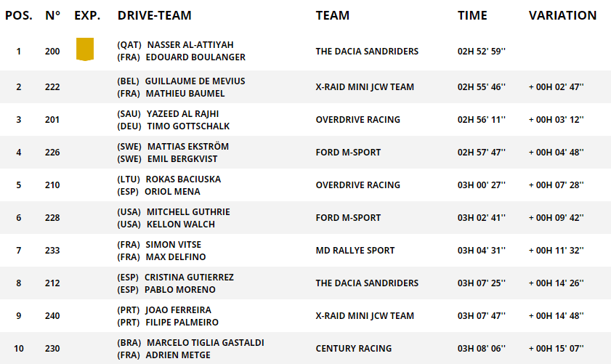Click the yellow leader jersey icon
Image resolution: width=611 pixels, height=364 pixels.
point(85,49)
